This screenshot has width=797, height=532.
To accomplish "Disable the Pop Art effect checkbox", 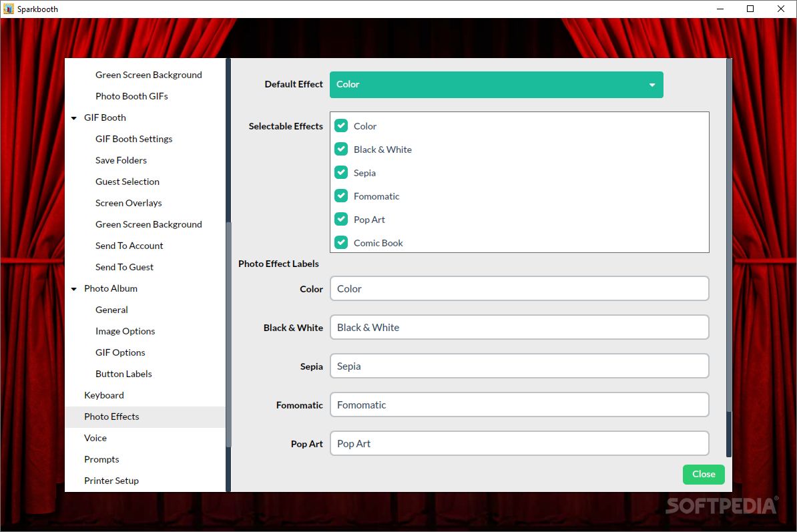I will click(341, 219).
